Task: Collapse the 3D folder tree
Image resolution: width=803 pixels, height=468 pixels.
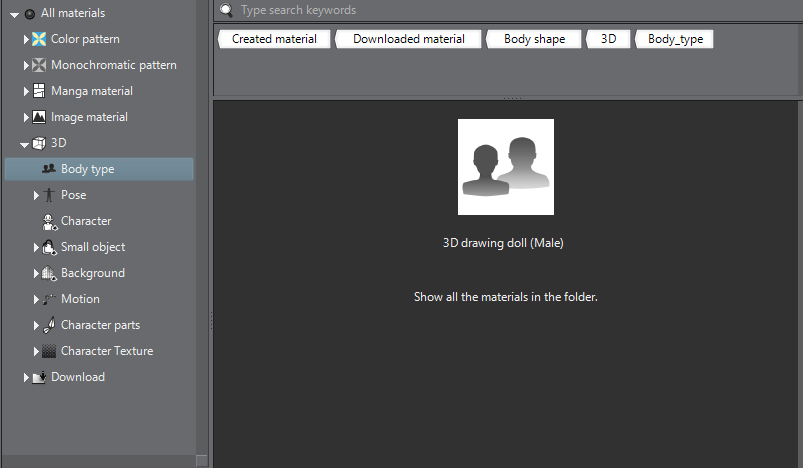Action: click(24, 145)
